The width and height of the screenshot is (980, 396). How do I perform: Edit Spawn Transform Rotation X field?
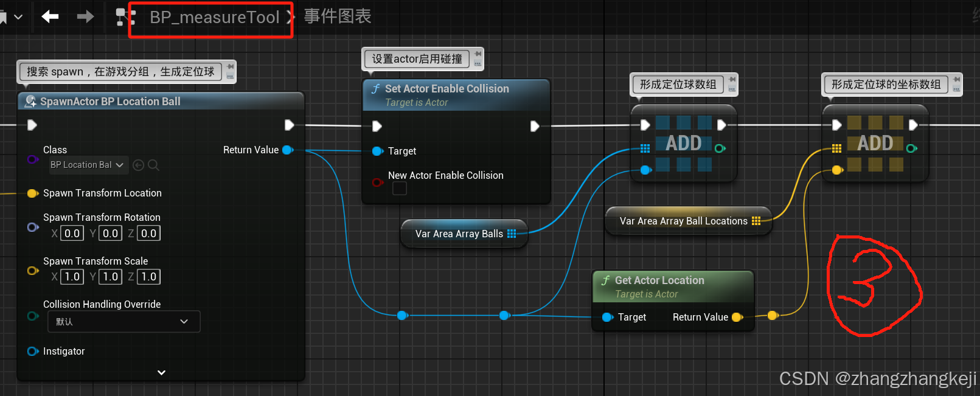tap(72, 233)
